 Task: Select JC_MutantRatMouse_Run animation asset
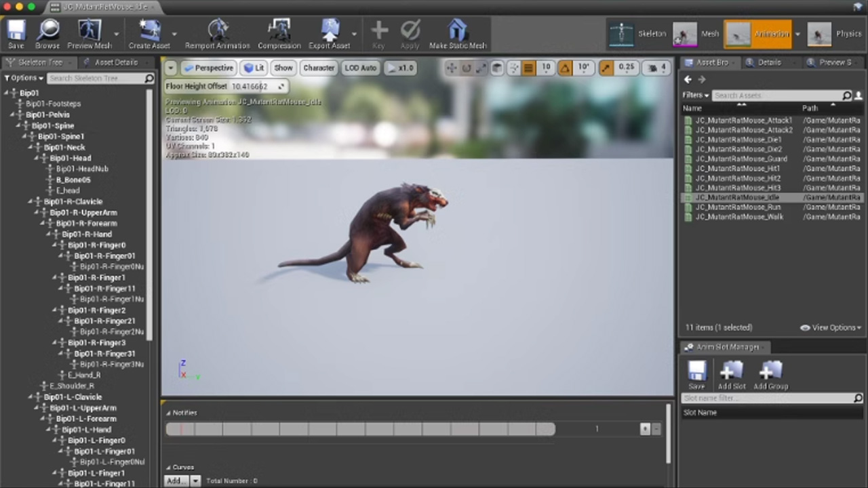click(738, 207)
